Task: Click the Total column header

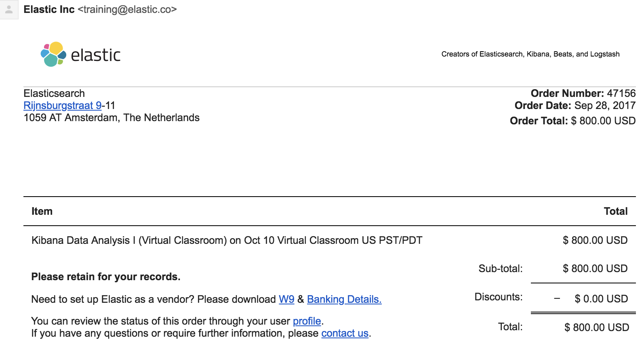Action: (615, 211)
